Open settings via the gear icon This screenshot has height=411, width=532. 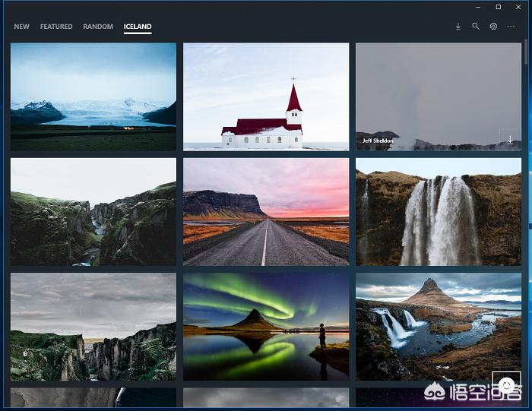coord(493,27)
